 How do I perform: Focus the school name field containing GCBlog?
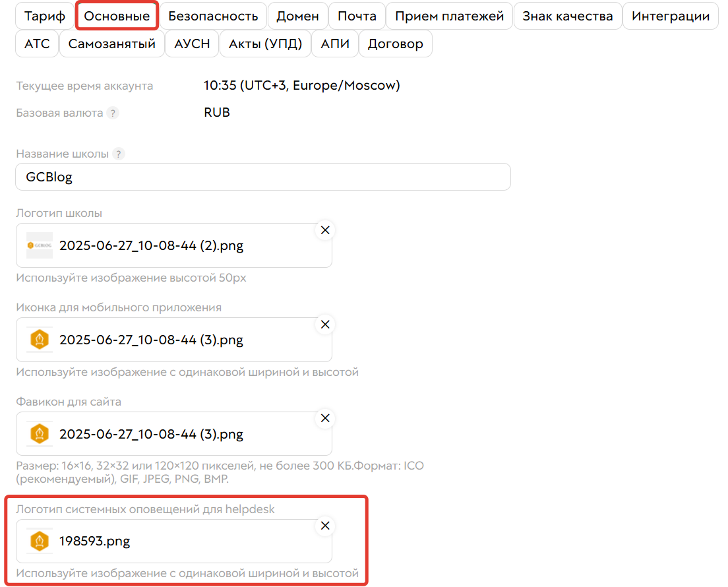[x=263, y=177]
